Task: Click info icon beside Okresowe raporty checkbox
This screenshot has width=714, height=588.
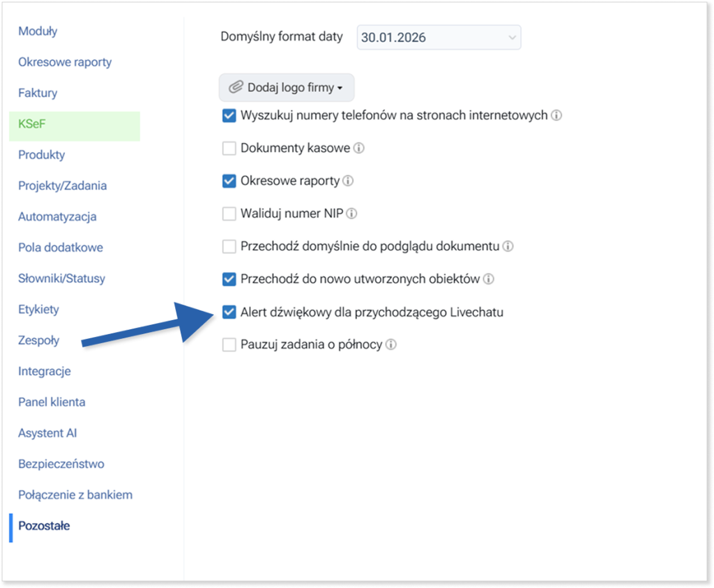Action: tap(349, 181)
